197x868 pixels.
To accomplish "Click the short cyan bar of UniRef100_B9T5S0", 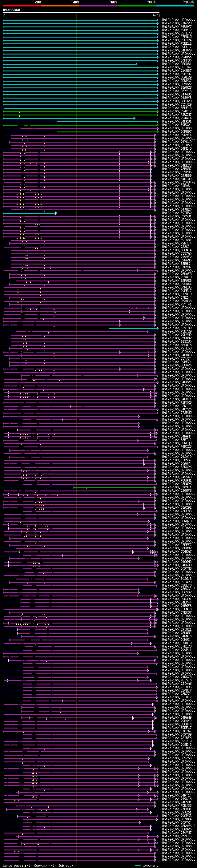I will click(30, 213).
